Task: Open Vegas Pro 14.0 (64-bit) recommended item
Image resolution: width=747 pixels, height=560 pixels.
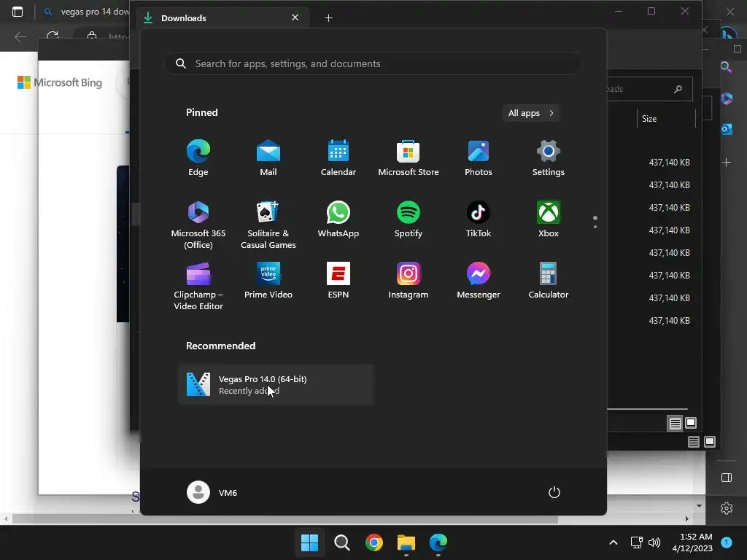Action: coord(276,385)
